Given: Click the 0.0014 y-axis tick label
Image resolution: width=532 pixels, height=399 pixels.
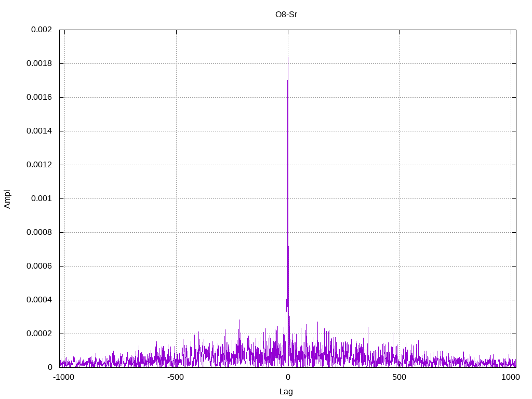Looking at the screenshot, I should [x=39, y=131].
